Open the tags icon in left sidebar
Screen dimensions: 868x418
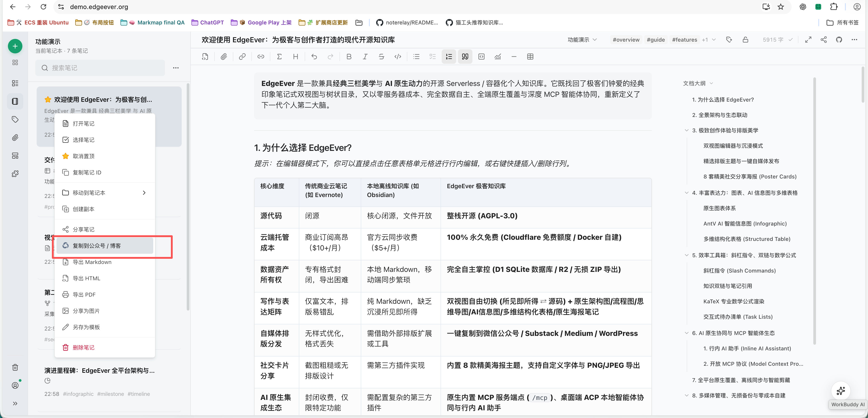tap(15, 119)
